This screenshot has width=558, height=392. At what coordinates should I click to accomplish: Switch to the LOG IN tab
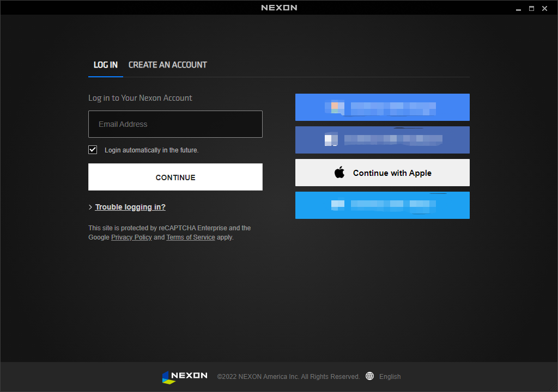click(105, 65)
